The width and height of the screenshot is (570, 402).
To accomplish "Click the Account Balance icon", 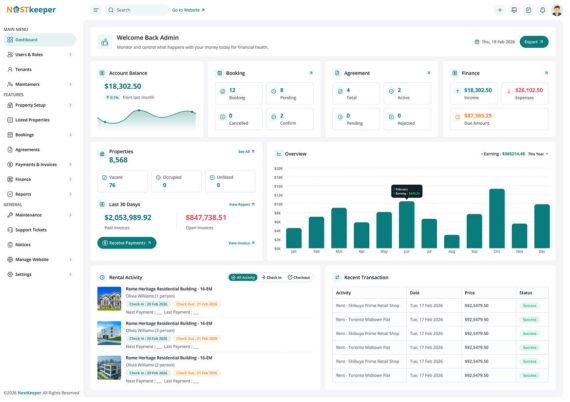I will [102, 73].
